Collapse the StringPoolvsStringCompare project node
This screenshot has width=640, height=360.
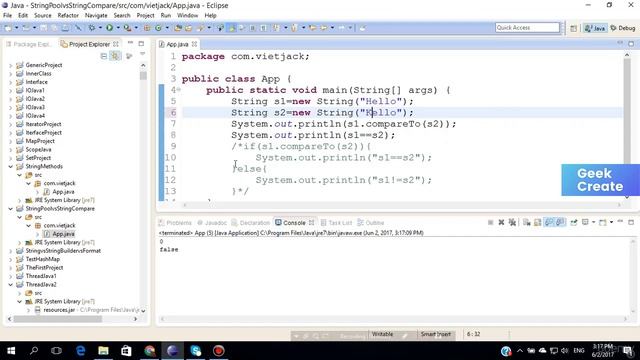[x=11, y=209]
